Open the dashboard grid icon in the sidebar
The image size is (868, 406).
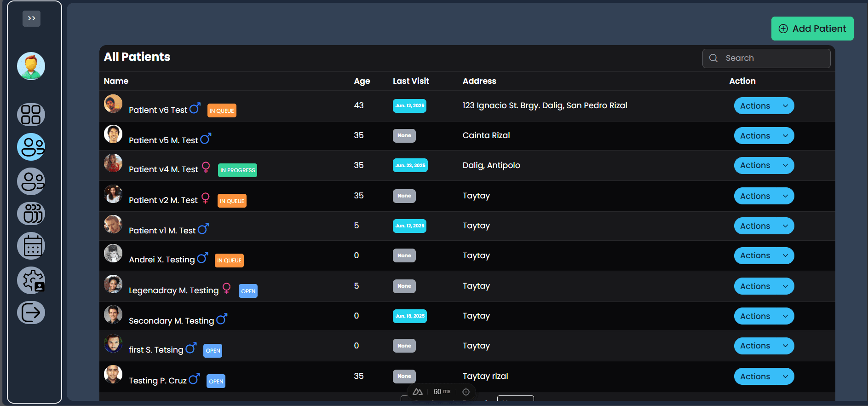[31, 115]
